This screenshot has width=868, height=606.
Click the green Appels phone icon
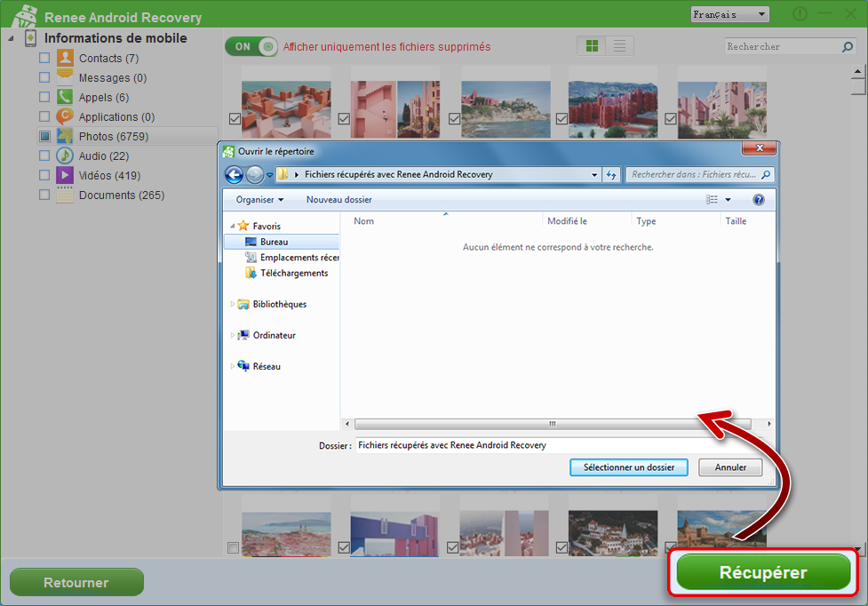coord(65,98)
